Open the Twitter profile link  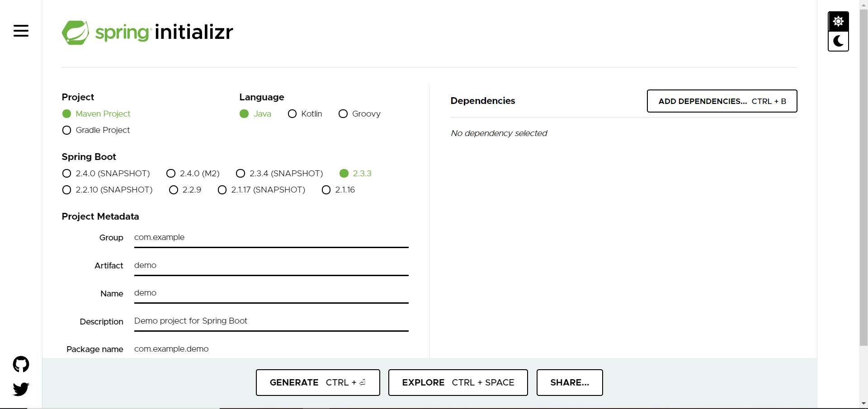coord(21,389)
